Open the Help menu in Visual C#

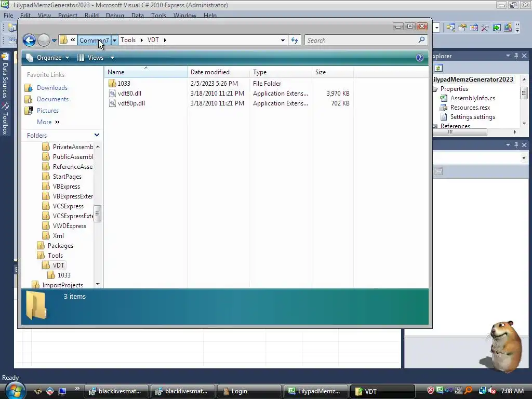click(x=210, y=15)
